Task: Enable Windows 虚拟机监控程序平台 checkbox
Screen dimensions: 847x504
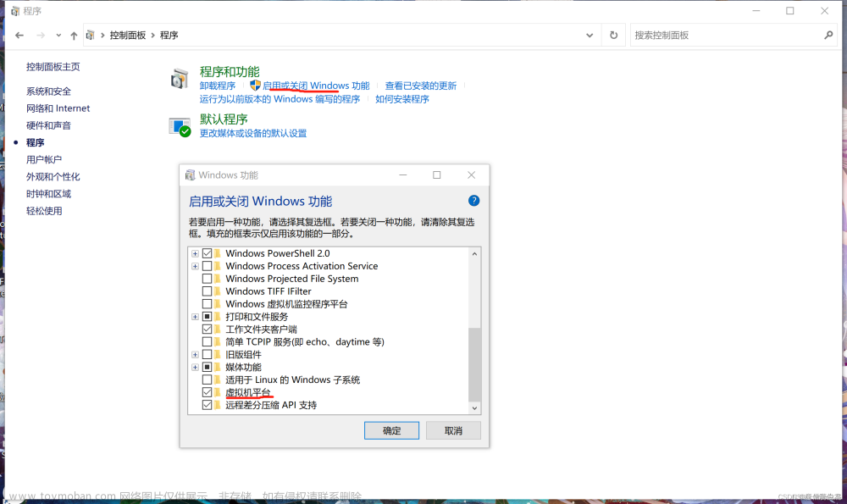Action: click(207, 303)
